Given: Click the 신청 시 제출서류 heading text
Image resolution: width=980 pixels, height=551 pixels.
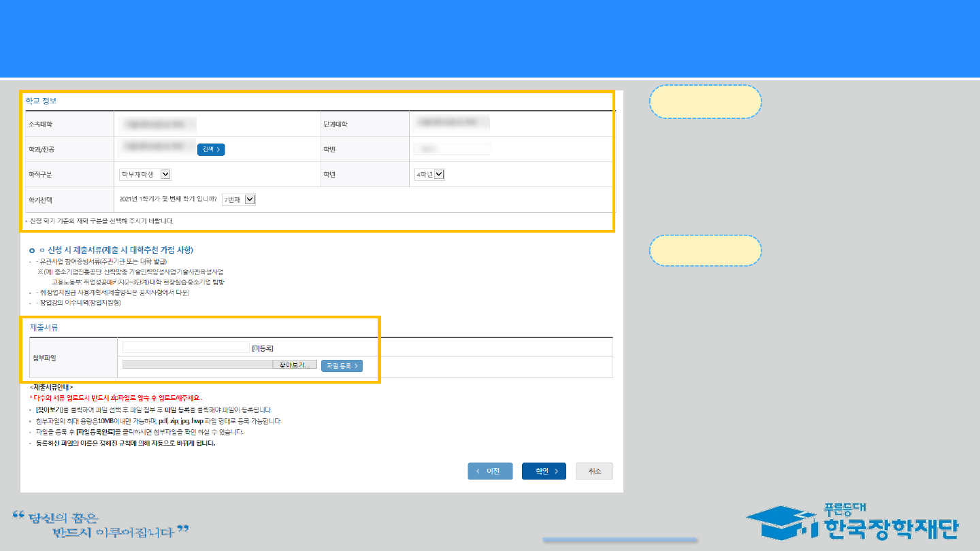Looking at the screenshot, I should [121, 250].
